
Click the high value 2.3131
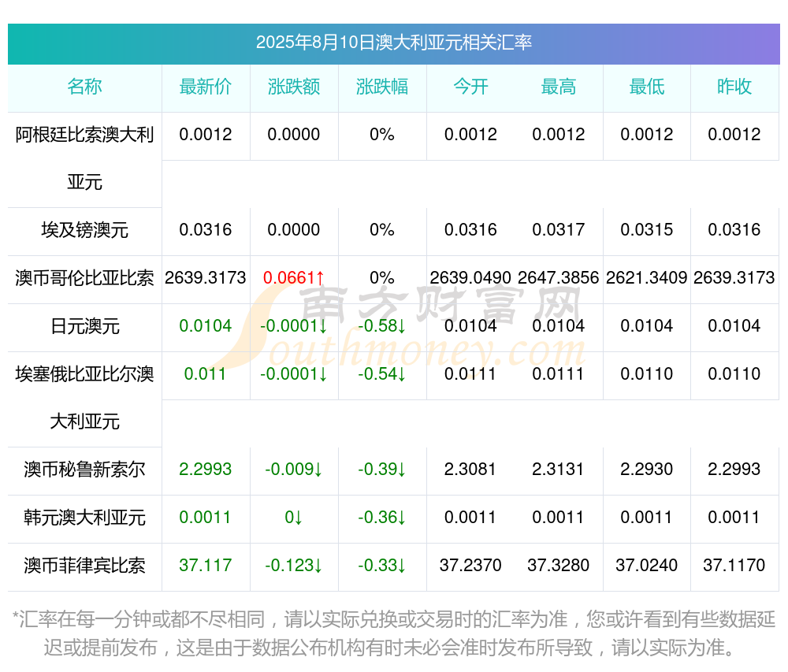(x=559, y=469)
